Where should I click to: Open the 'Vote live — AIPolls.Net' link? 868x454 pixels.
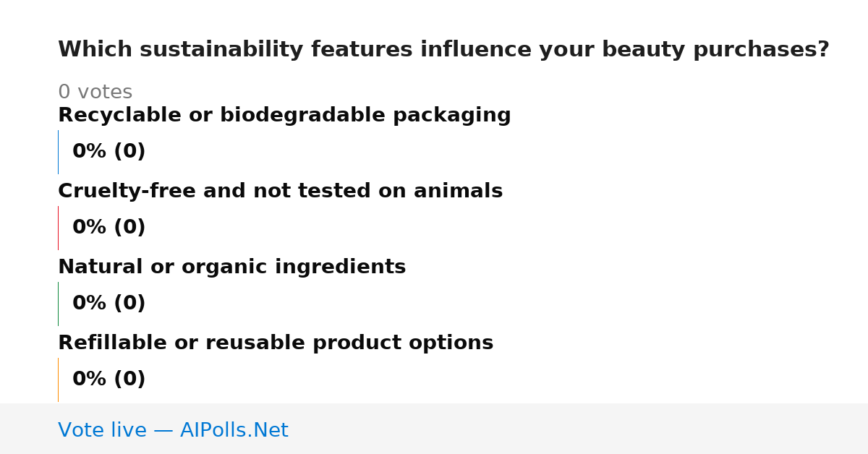pyautogui.click(x=173, y=430)
